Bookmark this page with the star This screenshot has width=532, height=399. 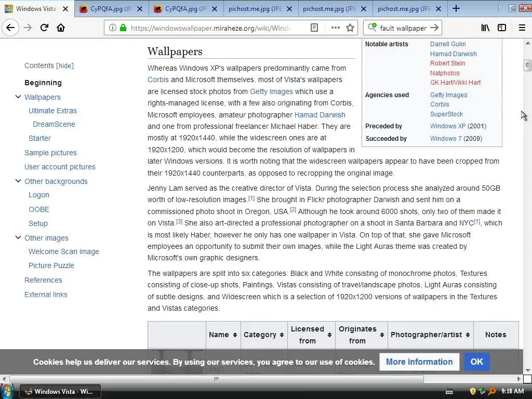pos(350,28)
